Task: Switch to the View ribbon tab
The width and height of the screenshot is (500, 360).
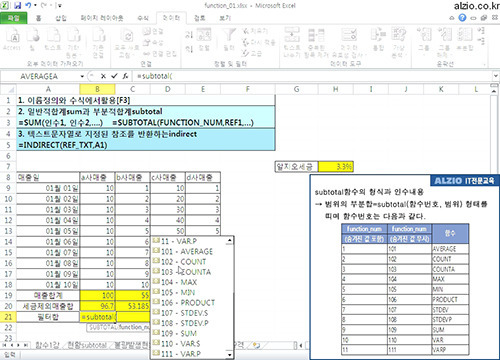Action: point(225,18)
